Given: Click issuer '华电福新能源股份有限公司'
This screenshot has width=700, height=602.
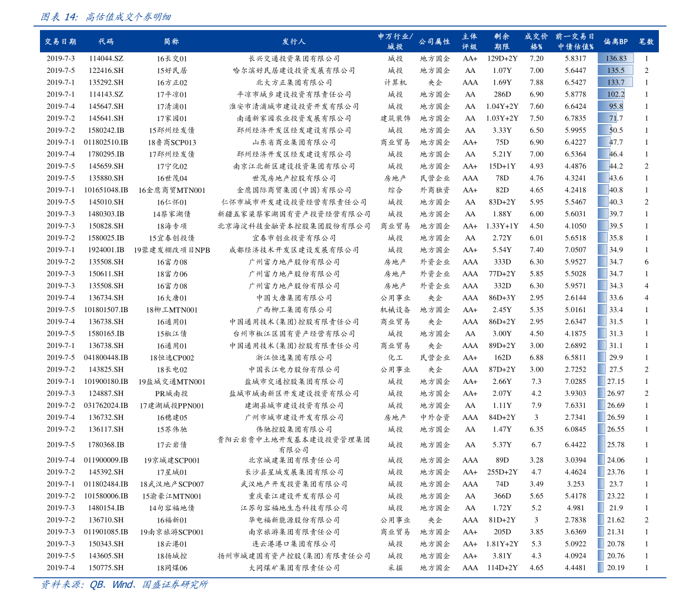Looking at the screenshot, I should [294, 520].
